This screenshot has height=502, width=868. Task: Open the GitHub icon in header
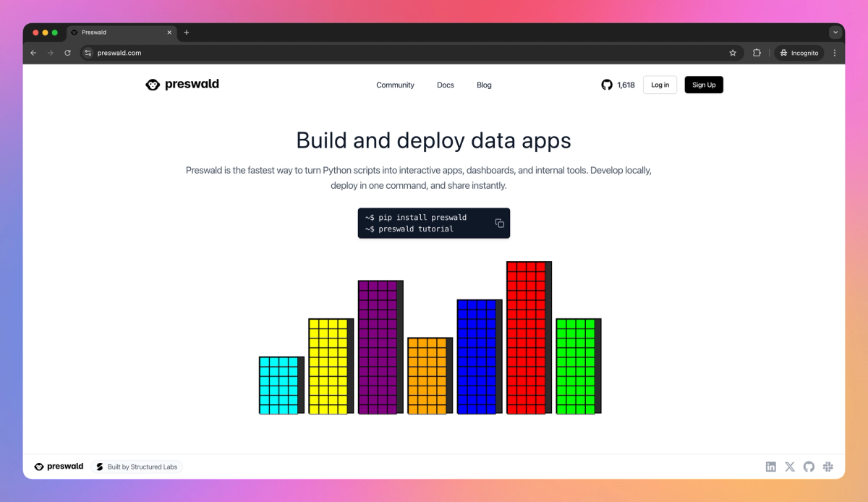point(607,85)
